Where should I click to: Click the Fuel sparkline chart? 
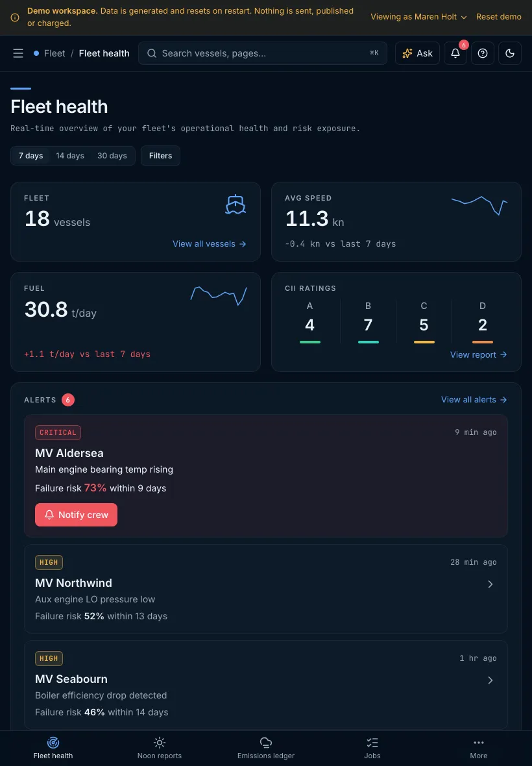point(219,295)
